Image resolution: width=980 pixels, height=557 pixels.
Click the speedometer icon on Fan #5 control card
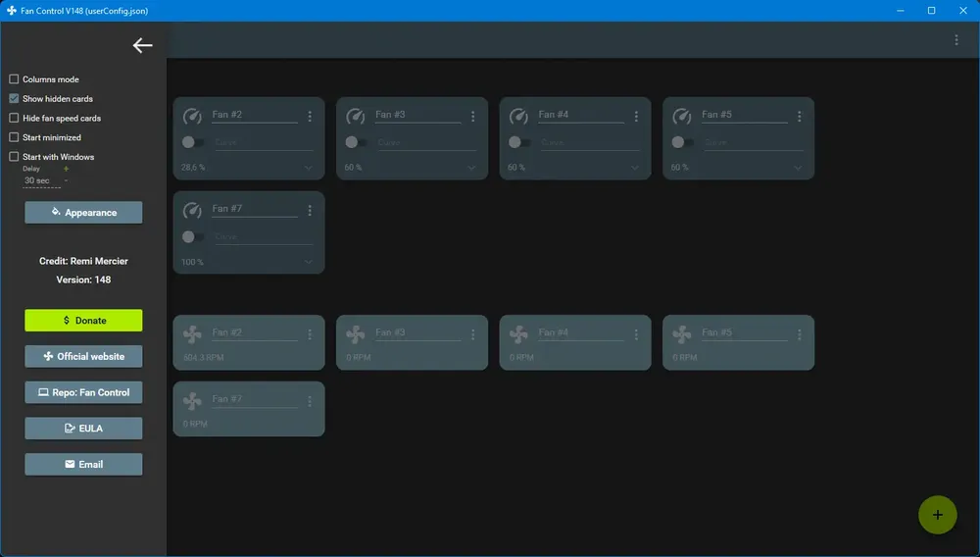tap(682, 117)
